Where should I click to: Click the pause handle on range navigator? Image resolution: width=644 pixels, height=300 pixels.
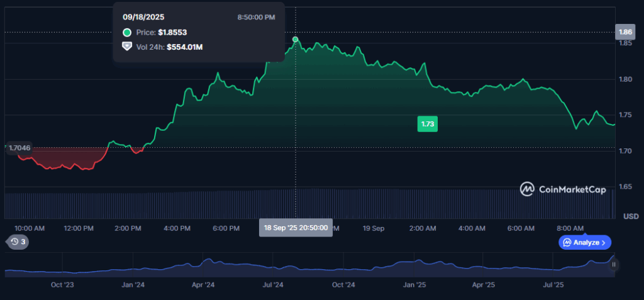(614, 265)
